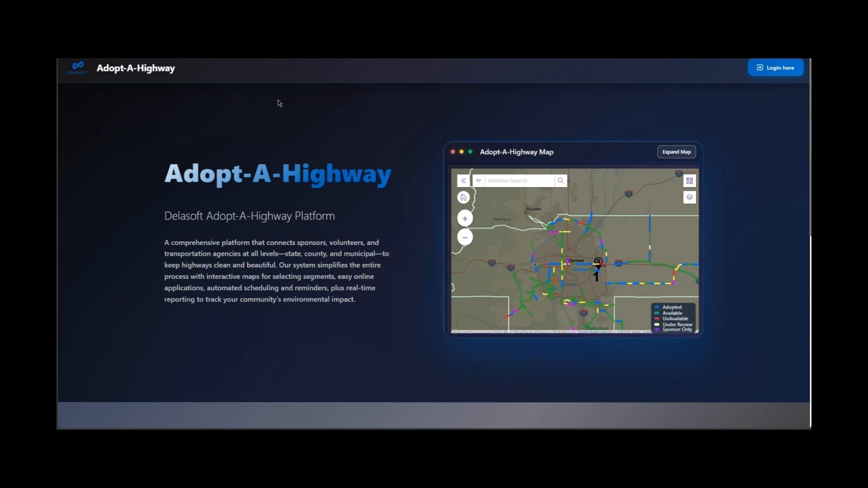Image resolution: width=868 pixels, height=488 pixels.
Task: Click the UnAvailable red legend swatch
Action: pos(657,319)
